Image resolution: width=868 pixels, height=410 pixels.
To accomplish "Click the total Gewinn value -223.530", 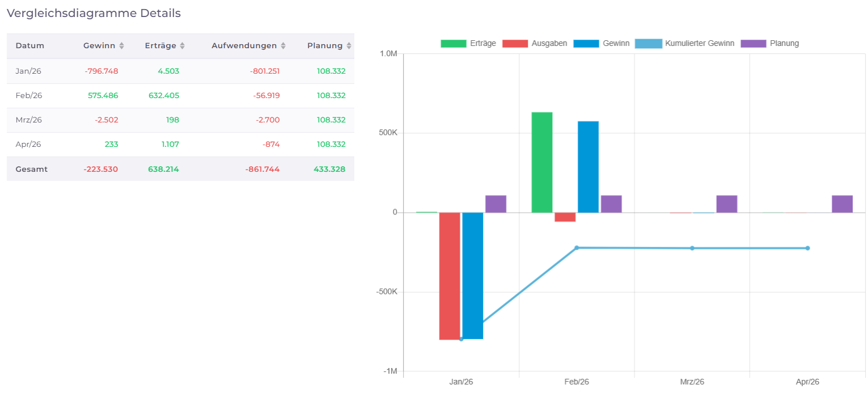I will tap(101, 169).
